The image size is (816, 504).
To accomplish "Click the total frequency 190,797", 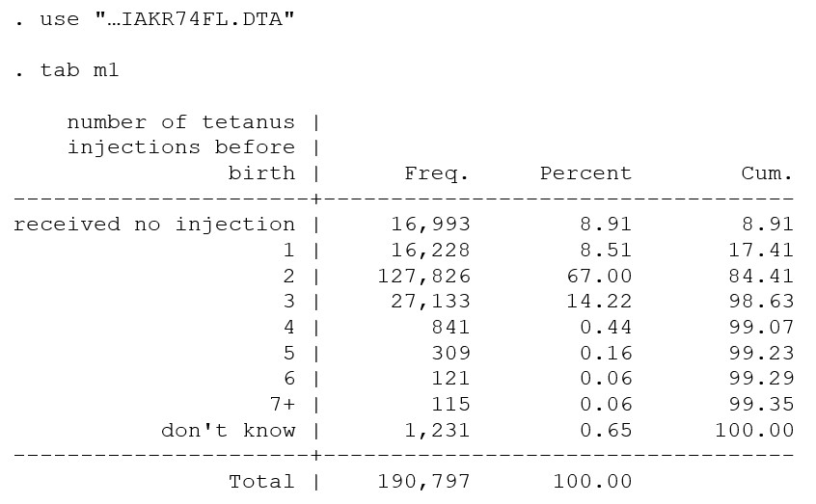I will (423, 482).
